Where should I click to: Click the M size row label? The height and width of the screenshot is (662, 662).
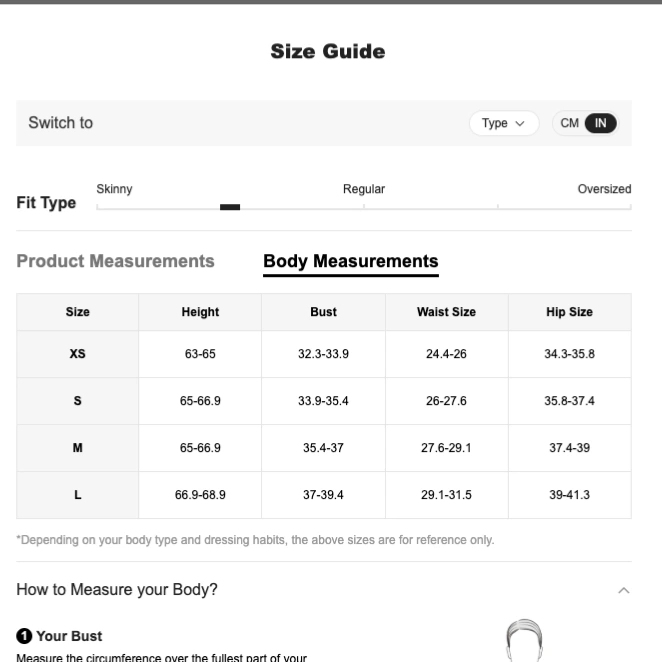(x=78, y=448)
